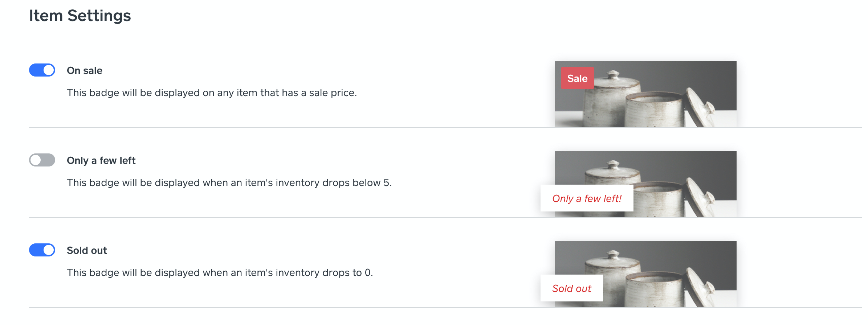Image resolution: width=868 pixels, height=325 pixels.
Task: Click the italic "Sold out" badge
Action: point(571,288)
